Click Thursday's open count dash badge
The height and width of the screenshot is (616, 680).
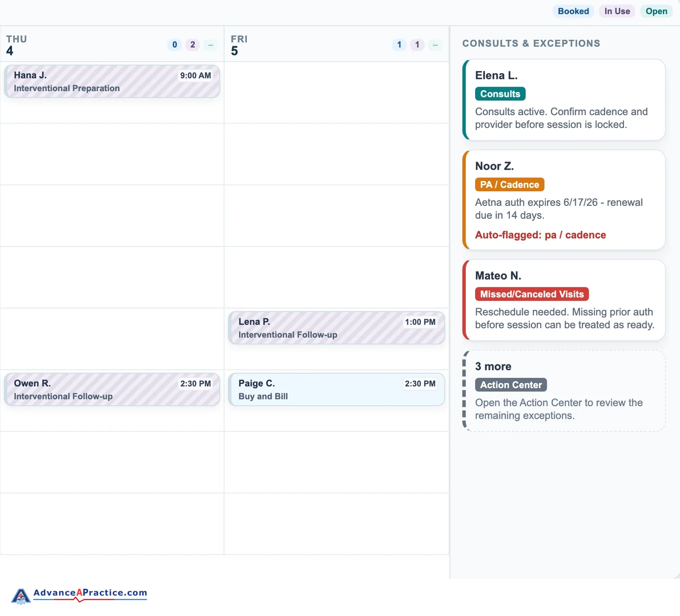(210, 45)
